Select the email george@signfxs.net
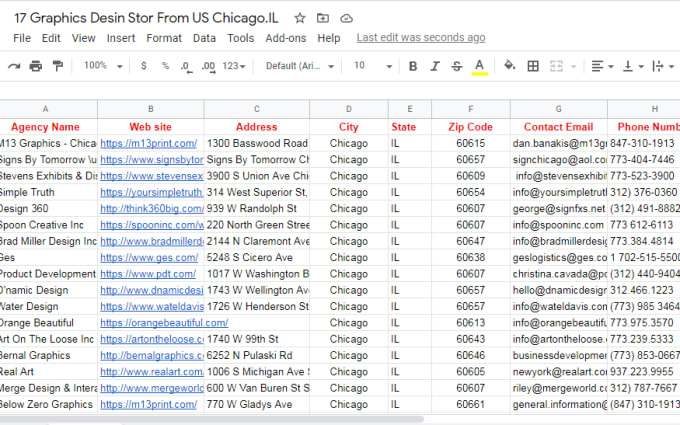This screenshot has width=680, height=425. (x=559, y=209)
